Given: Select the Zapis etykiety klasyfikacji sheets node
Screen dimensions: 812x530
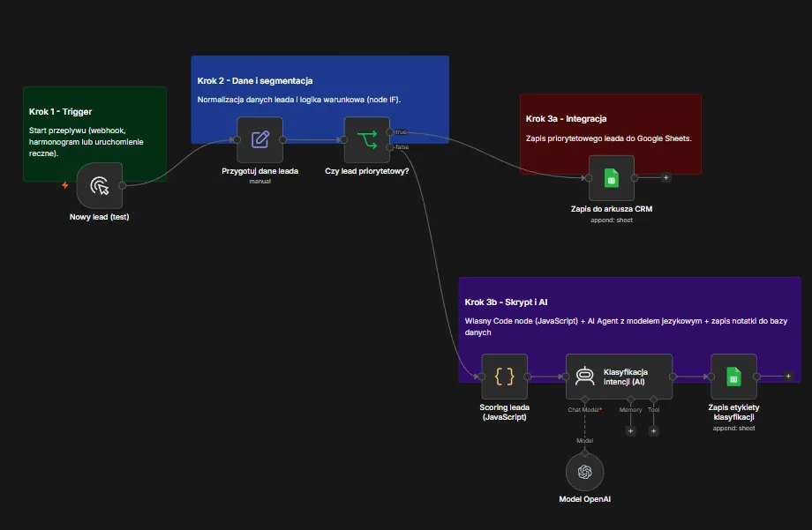Looking at the screenshot, I should click(733, 377).
